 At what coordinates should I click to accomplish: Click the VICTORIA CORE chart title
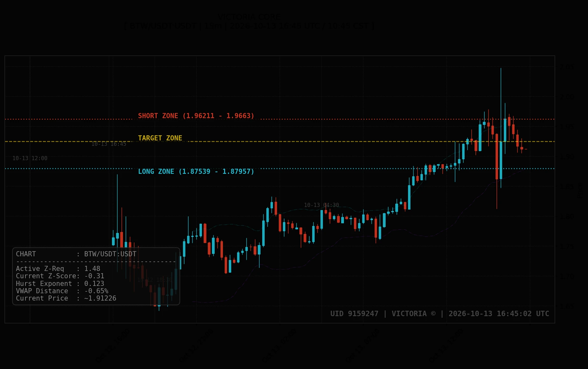[x=249, y=17]
